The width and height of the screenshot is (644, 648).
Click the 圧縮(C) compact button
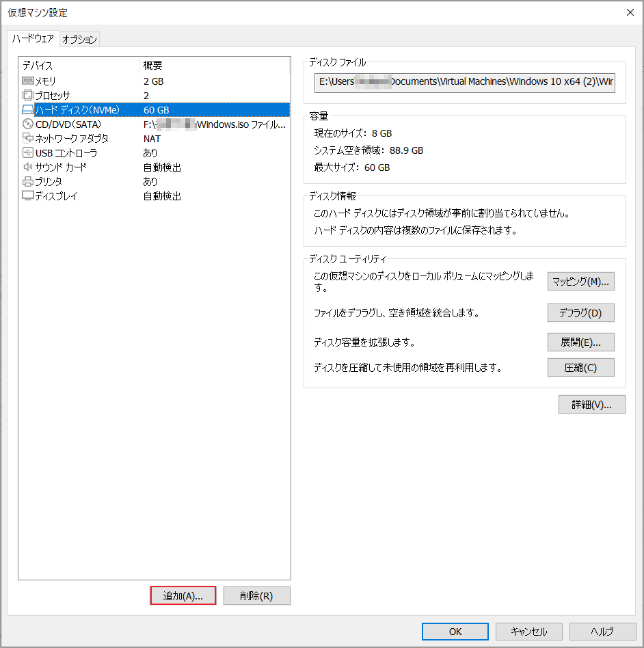(x=580, y=368)
